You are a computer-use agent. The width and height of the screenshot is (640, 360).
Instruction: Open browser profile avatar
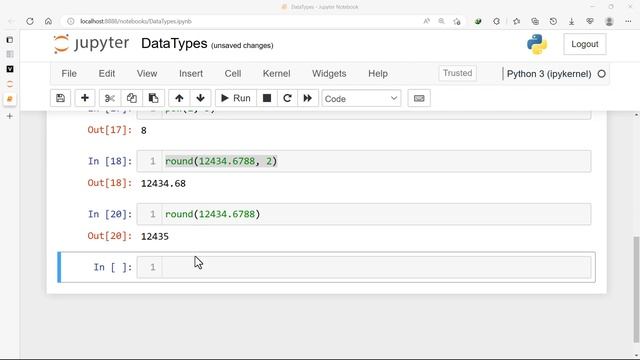coord(609,21)
